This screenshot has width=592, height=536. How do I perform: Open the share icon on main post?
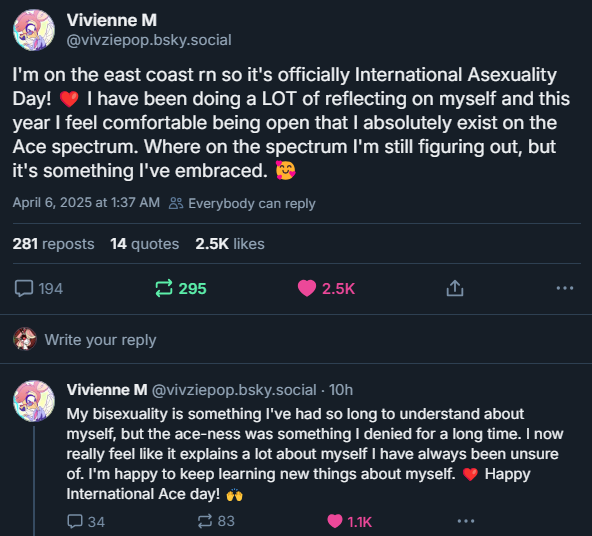click(455, 288)
